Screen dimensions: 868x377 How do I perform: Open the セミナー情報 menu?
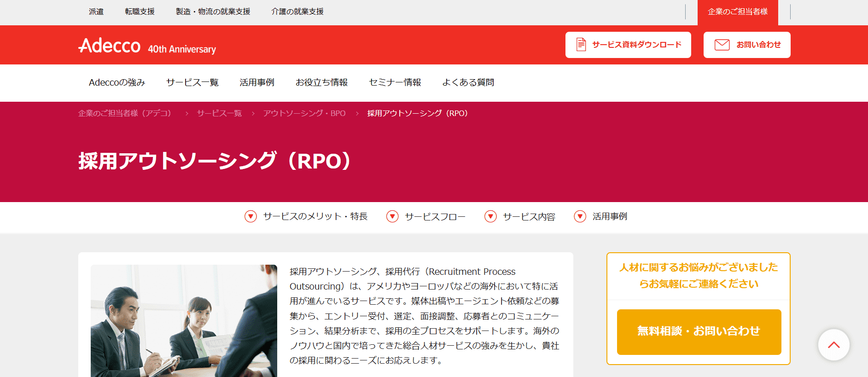395,82
